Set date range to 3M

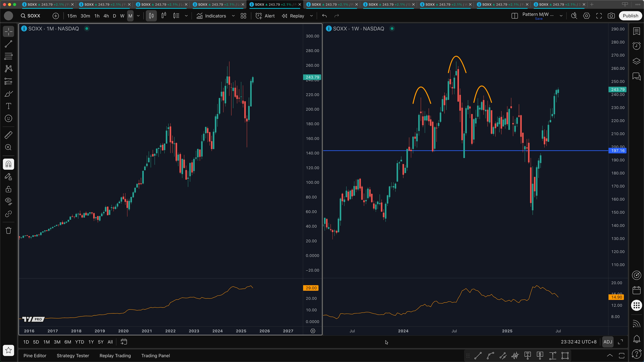coord(57,342)
